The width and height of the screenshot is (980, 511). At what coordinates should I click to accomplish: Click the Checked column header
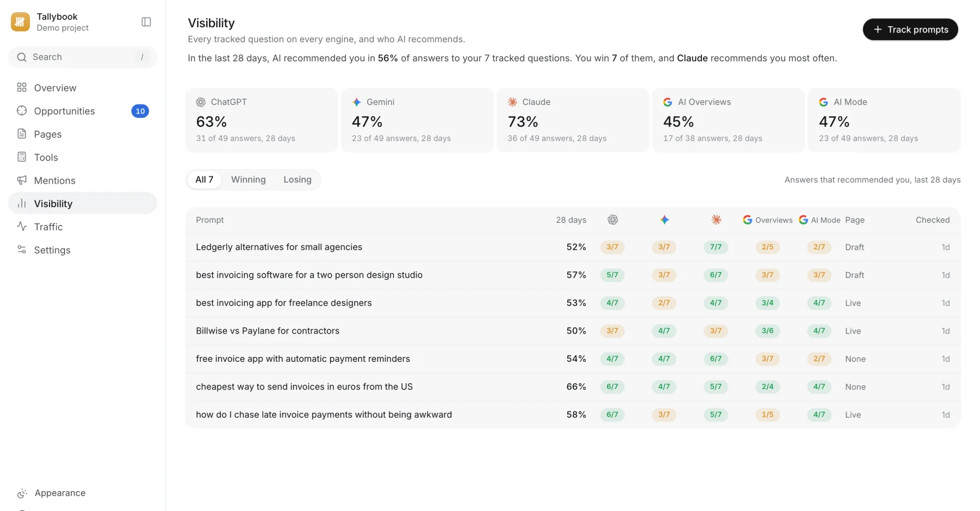click(x=933, y=220)
